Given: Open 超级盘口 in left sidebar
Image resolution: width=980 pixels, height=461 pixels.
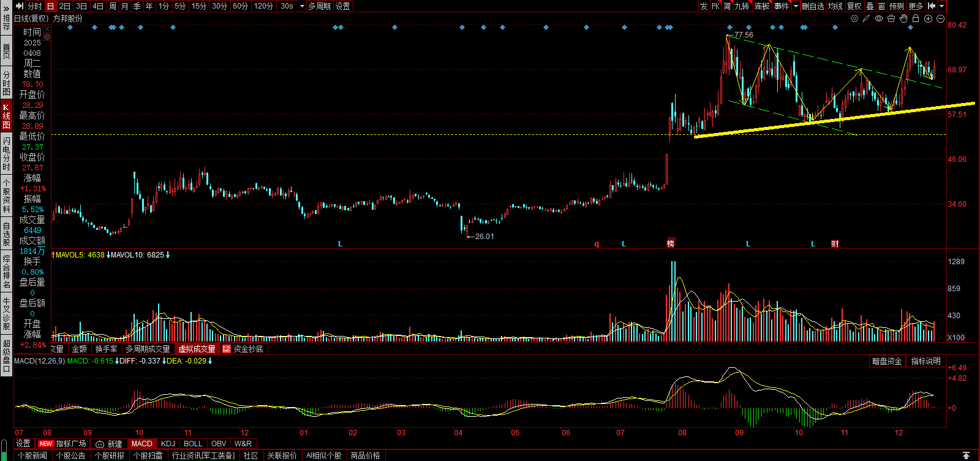Looking at the screenshot, I should pos(6,356).
